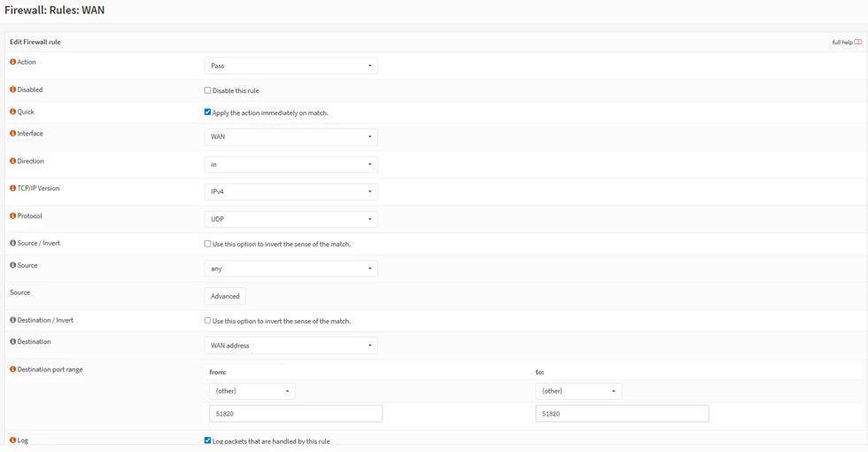
Task: Uncheck Log packets handled by this rule
Action: pos(208,440)
